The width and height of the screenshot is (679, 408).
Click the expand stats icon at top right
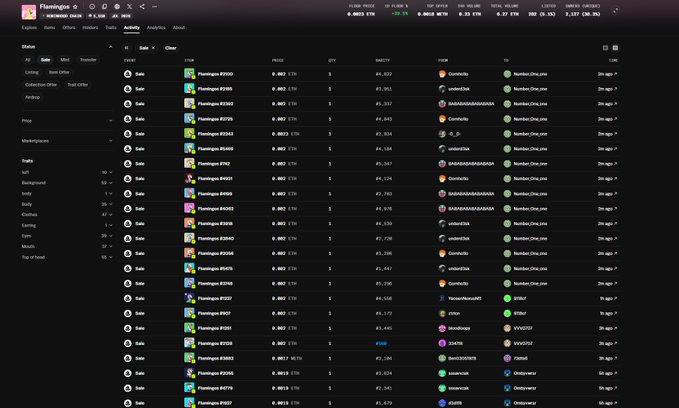pos(615,10)
